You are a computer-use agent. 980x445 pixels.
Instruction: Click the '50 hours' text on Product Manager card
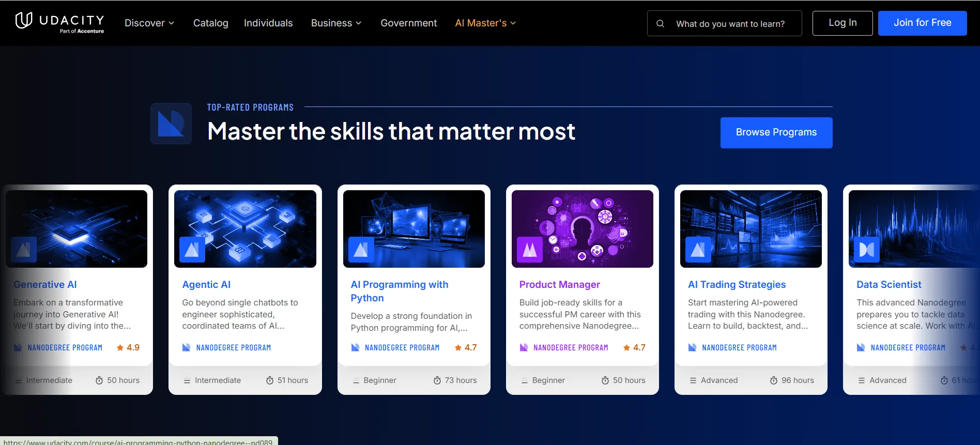pyautogui.click(x=629, y=380)
